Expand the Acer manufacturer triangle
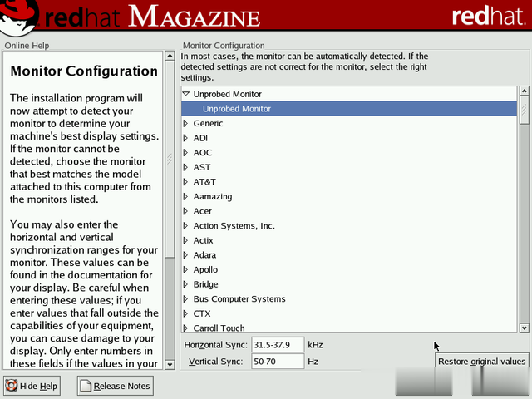This screenshot has width=532, height=399. click(185, 211)
